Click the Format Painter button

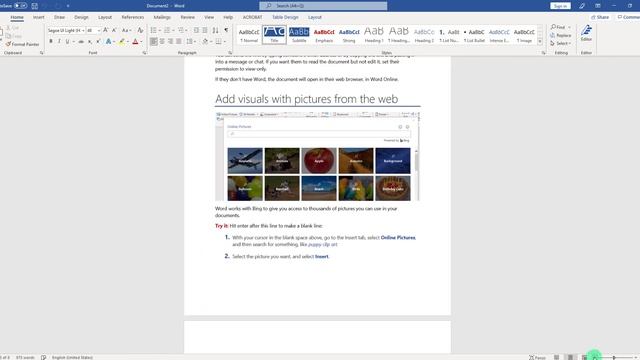tap(22, 44)
